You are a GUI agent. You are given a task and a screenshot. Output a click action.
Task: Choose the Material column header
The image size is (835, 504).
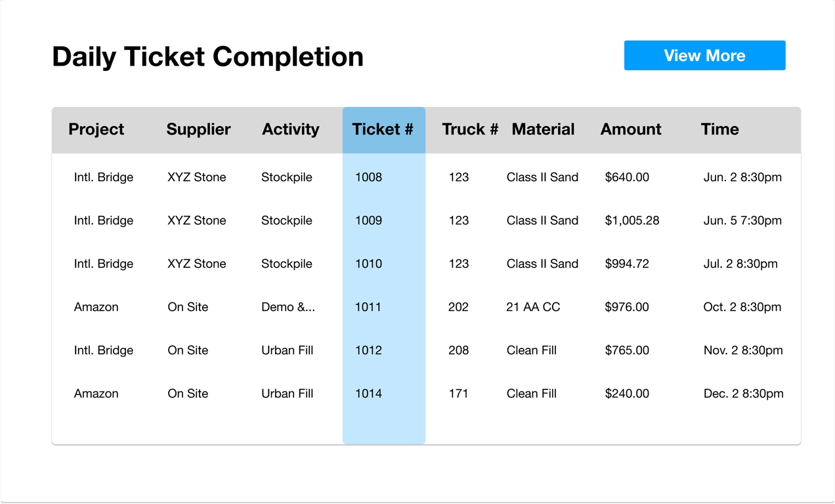(543, 129)
